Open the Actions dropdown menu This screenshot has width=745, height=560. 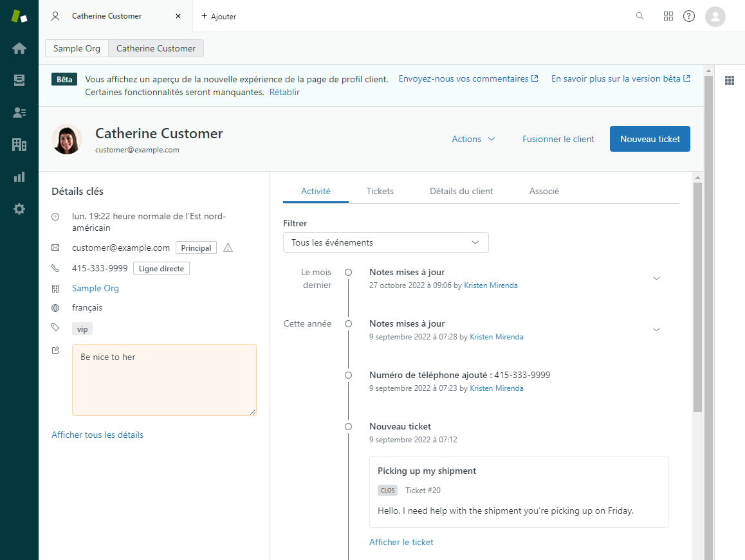pyautogui.click(x=474, y=139)
